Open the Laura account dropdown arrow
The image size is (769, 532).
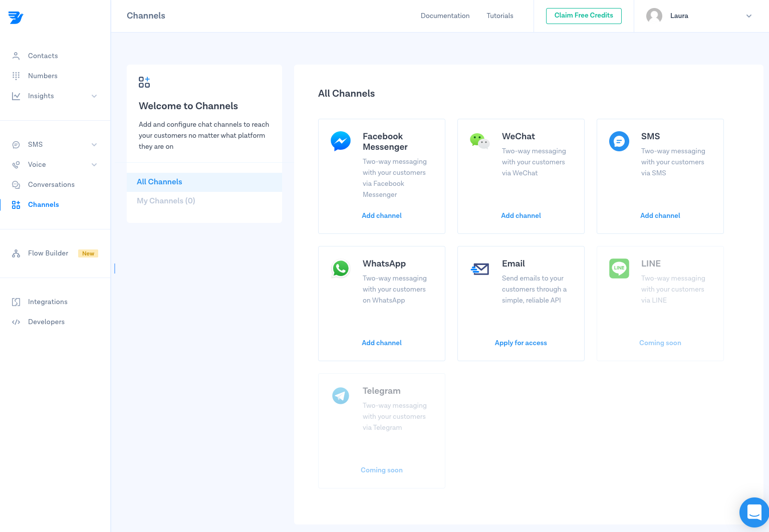[x=749, y=16]
